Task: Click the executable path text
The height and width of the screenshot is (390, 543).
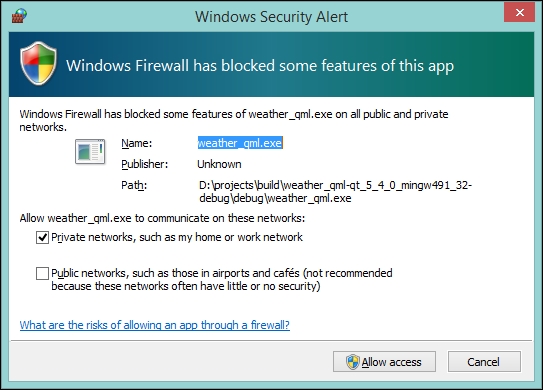Action: point(336,192)
